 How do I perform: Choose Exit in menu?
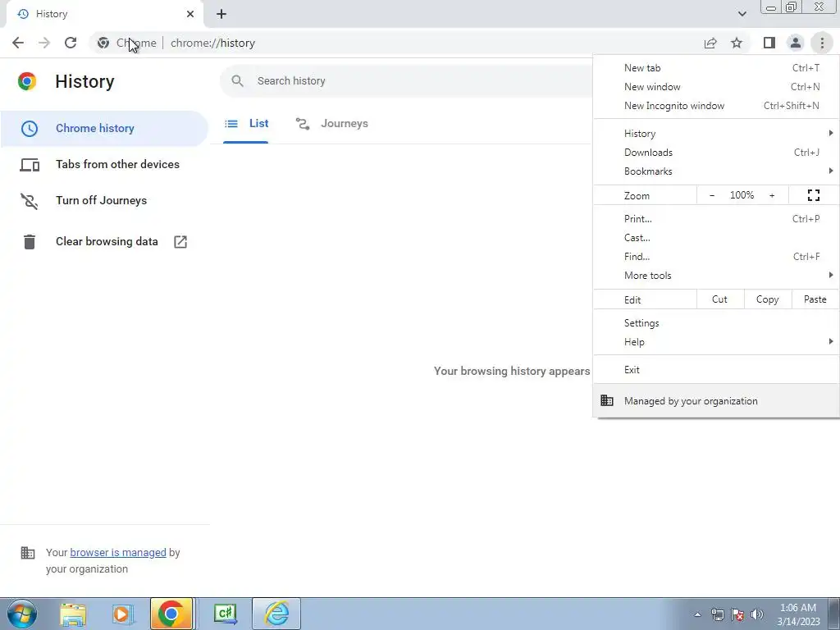716,370
